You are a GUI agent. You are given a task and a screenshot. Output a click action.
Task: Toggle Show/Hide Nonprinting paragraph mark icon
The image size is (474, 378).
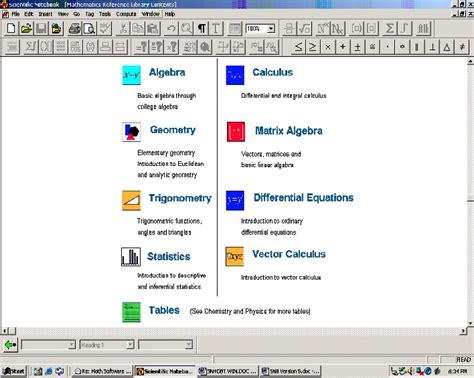click(x=201, y=29)
